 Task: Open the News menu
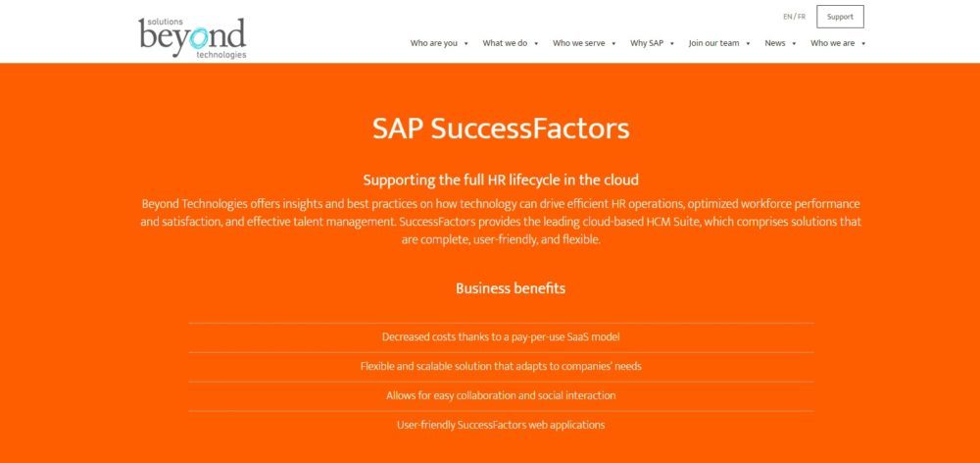coord(775,43)
